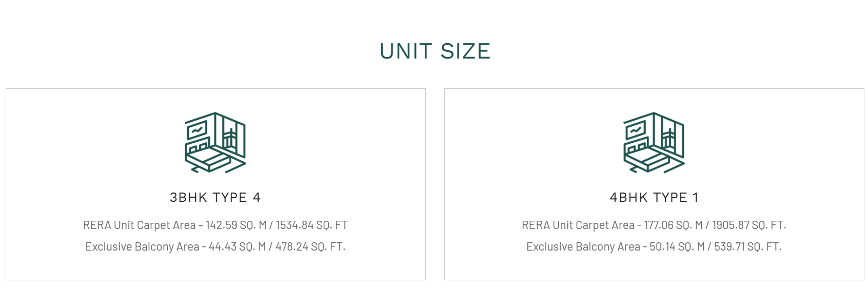Select the 3BHK TYPE 4 title
868x306 pixels.
coord(215,198)
